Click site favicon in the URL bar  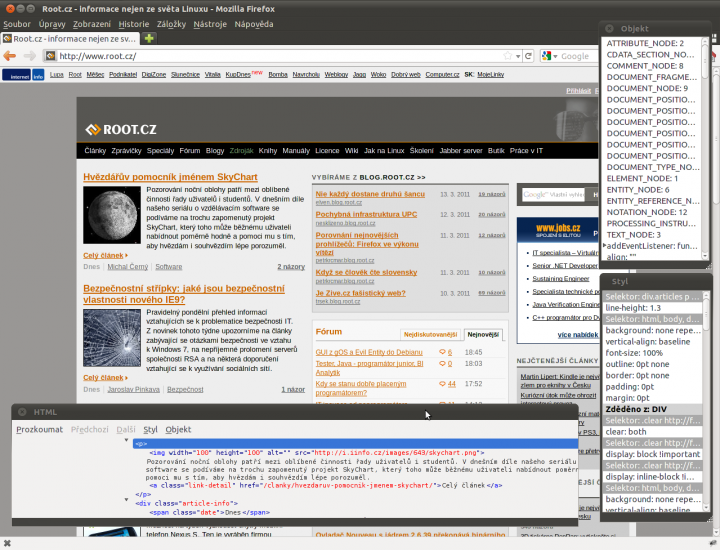point(51,56)
